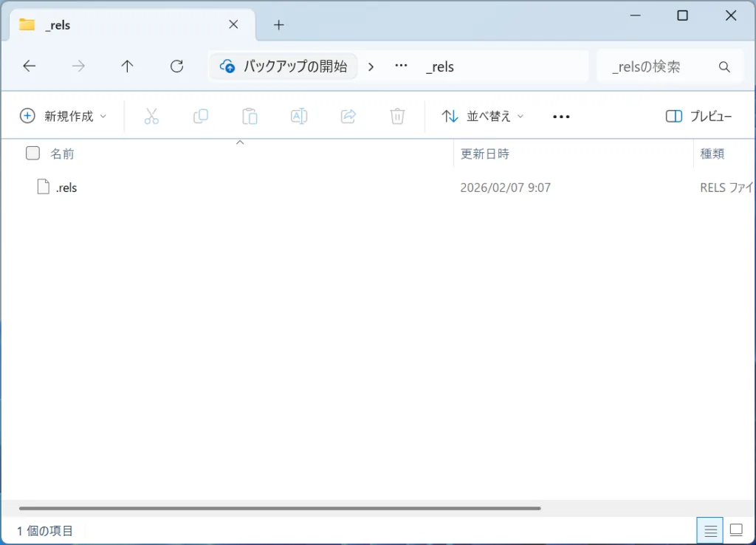This screenshot has height=545, width=756.
Task: Refresh the current folder view
Action: pyautogui.click(x=176, y=66)
